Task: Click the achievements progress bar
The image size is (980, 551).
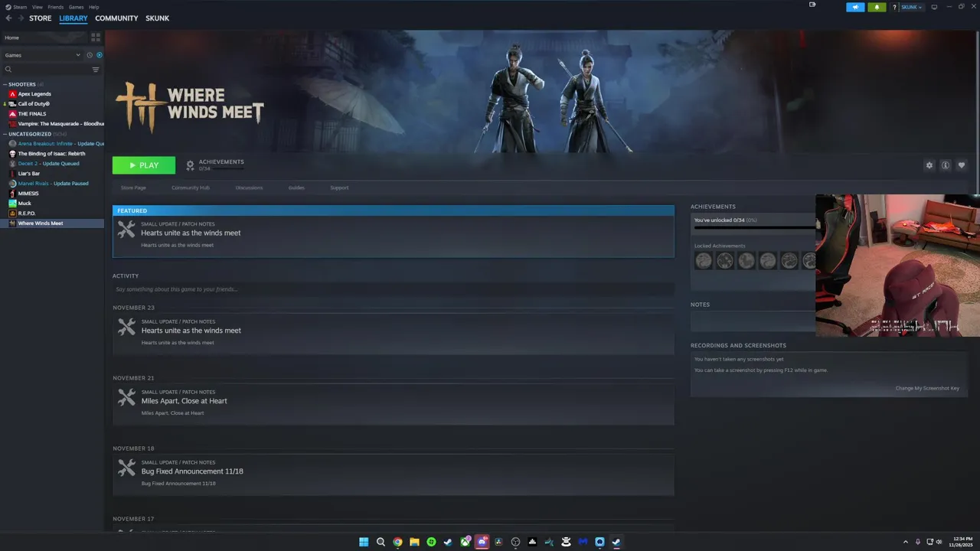Action: click(755, 227)
